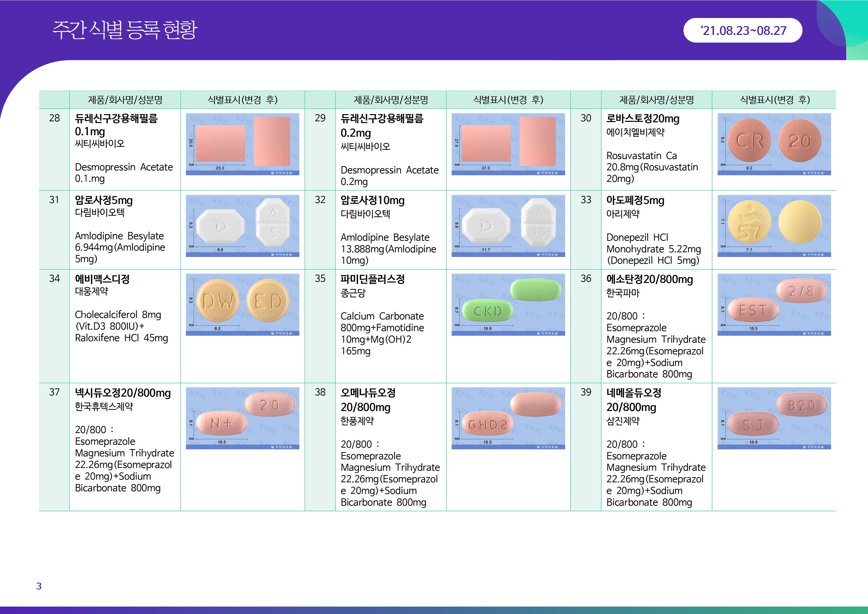868x614 pixels.
Task: Click product name 파미딘플러스정
Action: pos(372,279)
